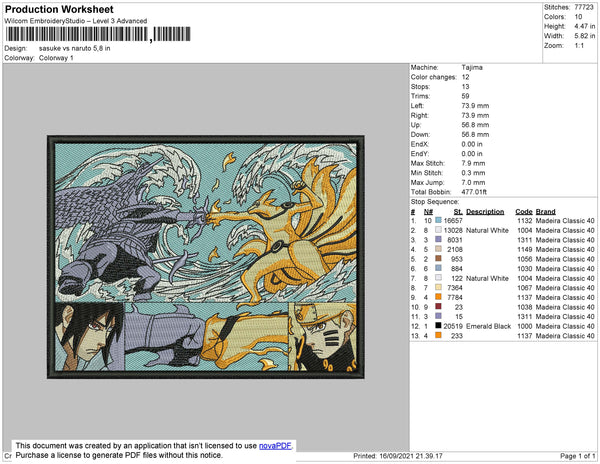Click the Color changes value '12'

[x=465, y=77]
